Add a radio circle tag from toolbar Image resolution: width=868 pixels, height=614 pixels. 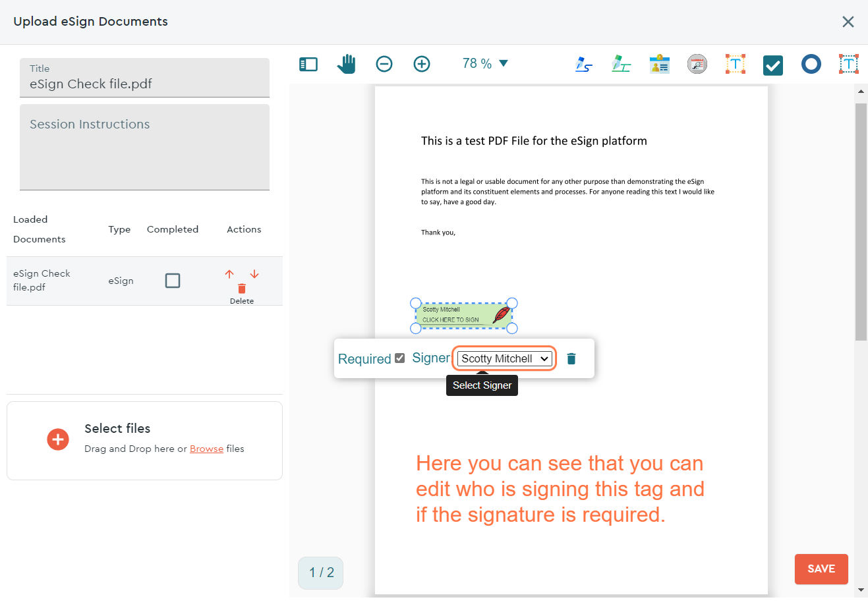[811, 64]
